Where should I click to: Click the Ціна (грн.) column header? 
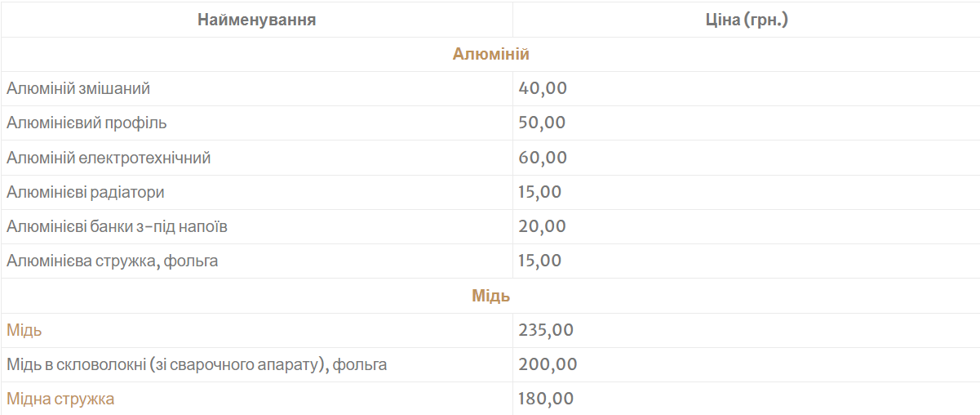[746, 20]
